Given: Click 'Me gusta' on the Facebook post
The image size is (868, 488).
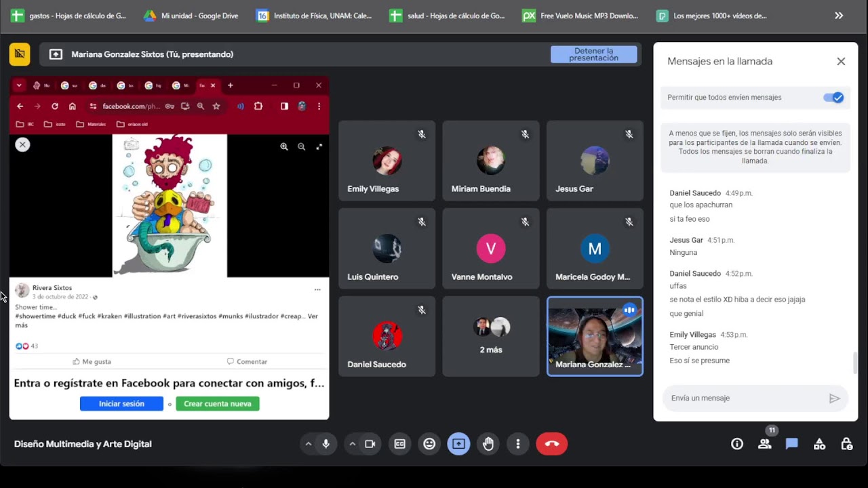Looking at the screenshot, I should point(92,362).
